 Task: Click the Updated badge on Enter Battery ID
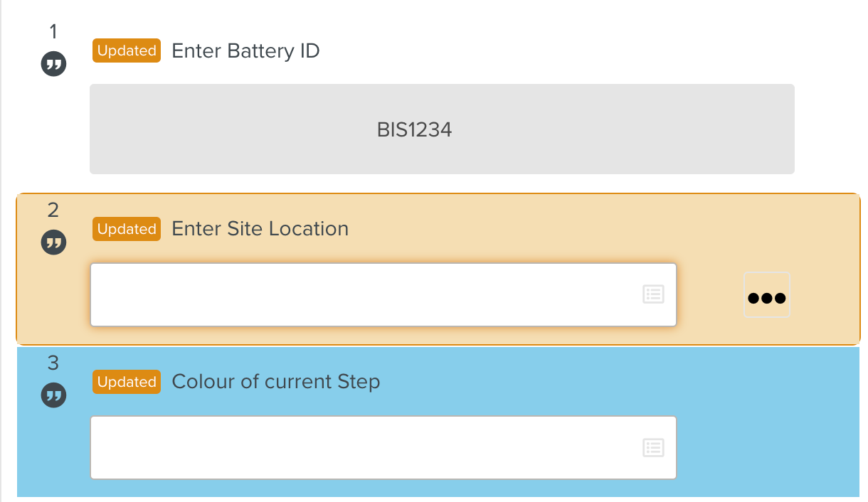[127, 51]
